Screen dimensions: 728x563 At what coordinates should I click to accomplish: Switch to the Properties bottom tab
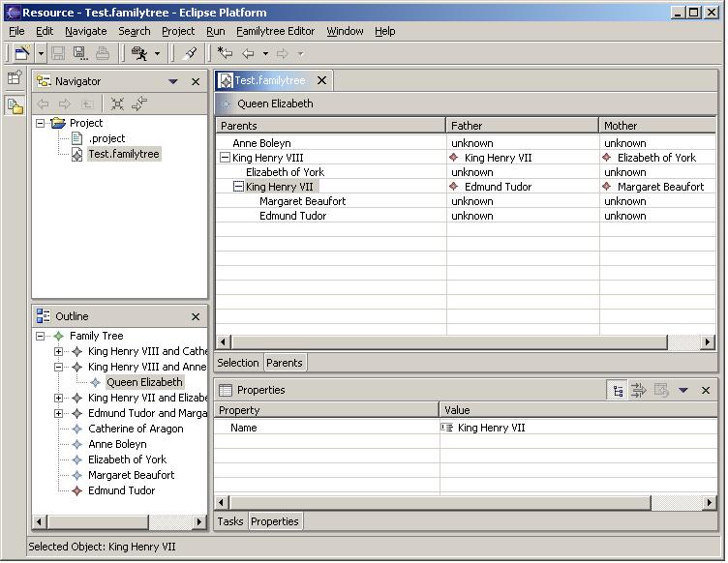pos(274,521)
